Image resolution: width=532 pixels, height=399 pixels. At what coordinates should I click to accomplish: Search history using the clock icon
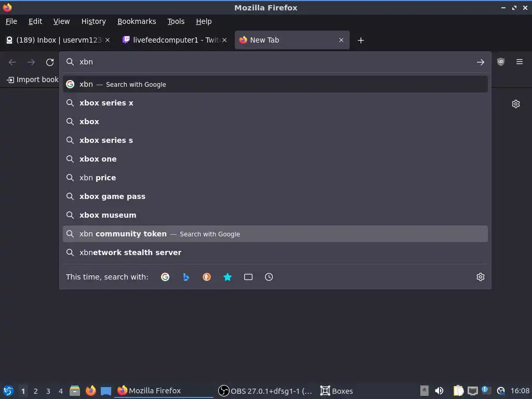click(269, 277)
